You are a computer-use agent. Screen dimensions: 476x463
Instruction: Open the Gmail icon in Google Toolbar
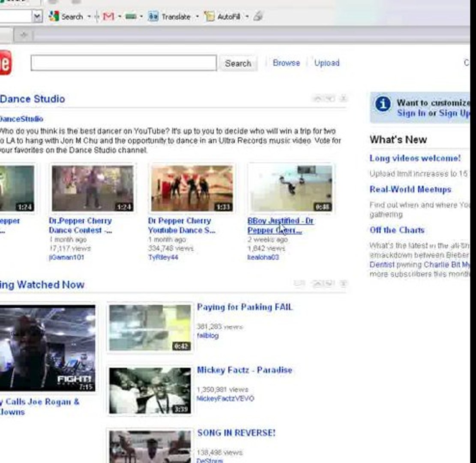click(108, 16)
